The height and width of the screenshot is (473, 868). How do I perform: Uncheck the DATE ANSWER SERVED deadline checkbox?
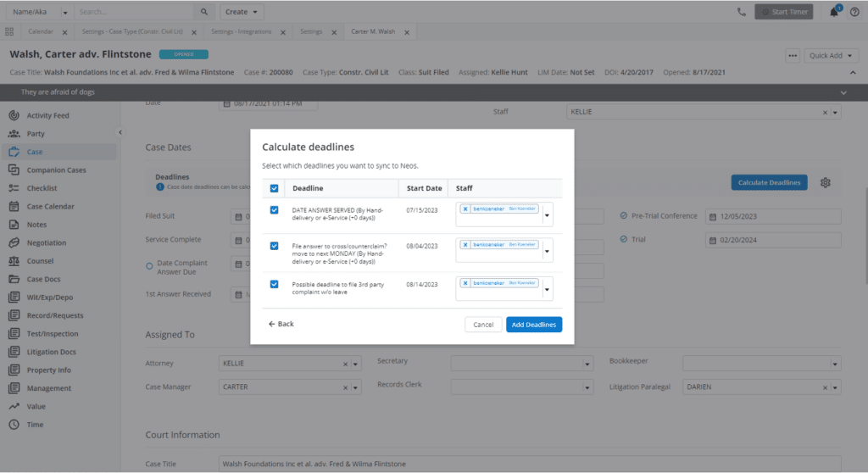274,210
